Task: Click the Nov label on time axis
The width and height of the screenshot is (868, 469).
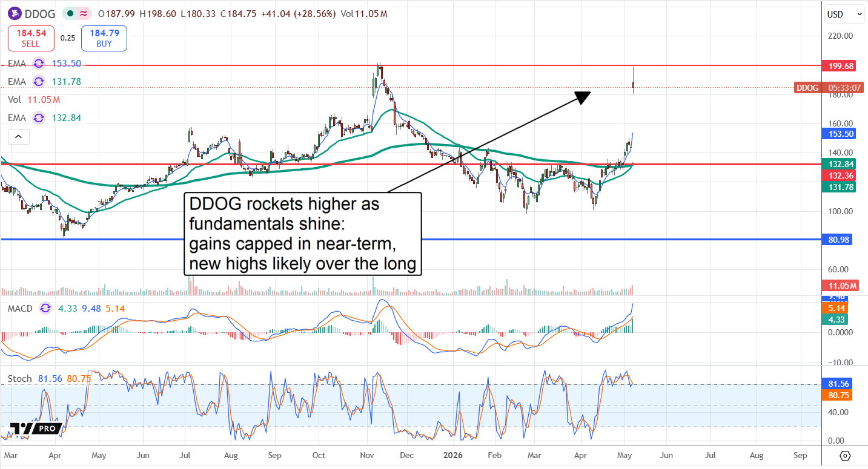Action: click(x=366, y=454)
